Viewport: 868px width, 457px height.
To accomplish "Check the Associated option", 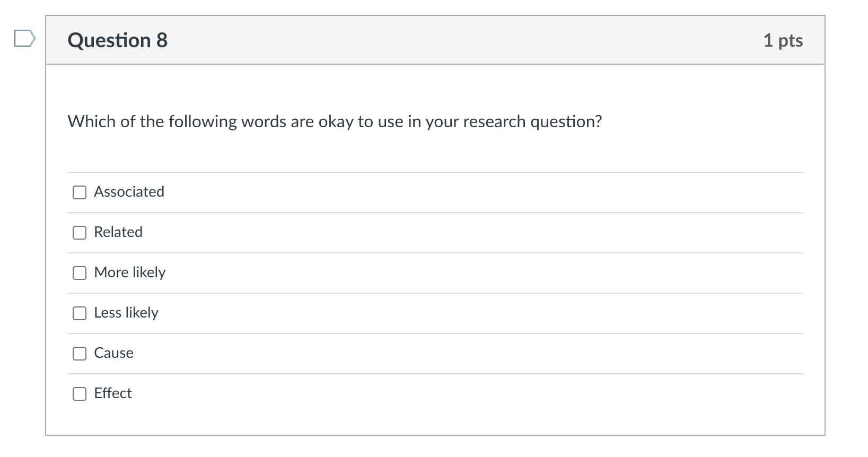I will click(79, 192).
